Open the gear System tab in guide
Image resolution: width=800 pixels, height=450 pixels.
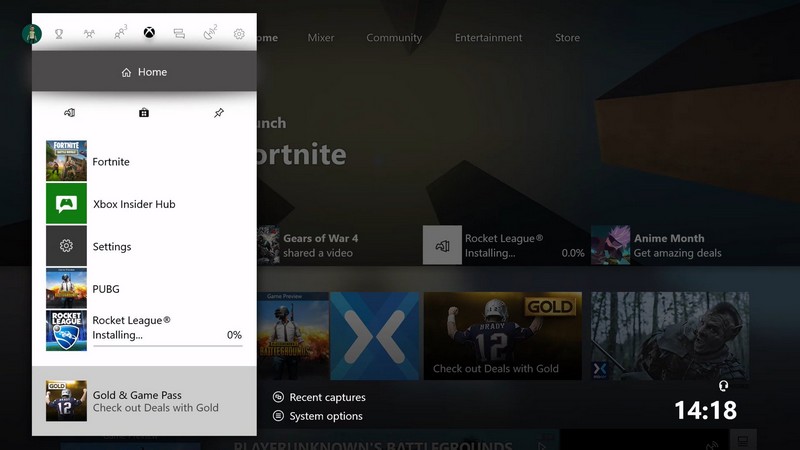point(239,34)
